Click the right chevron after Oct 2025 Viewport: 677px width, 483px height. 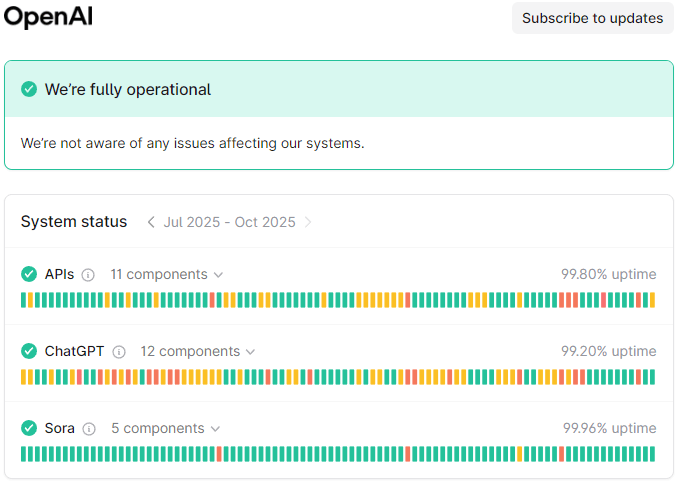click(x=308, y=222)
